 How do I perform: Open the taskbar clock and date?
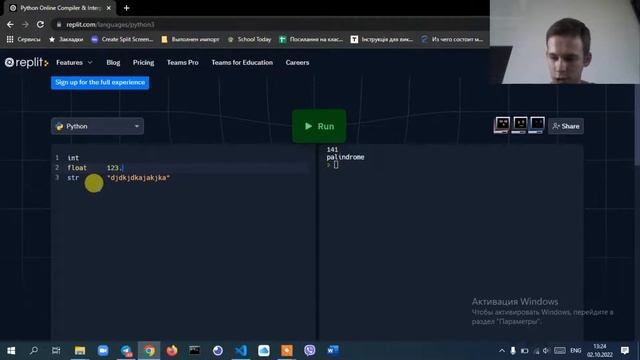[x=600, y=351]
